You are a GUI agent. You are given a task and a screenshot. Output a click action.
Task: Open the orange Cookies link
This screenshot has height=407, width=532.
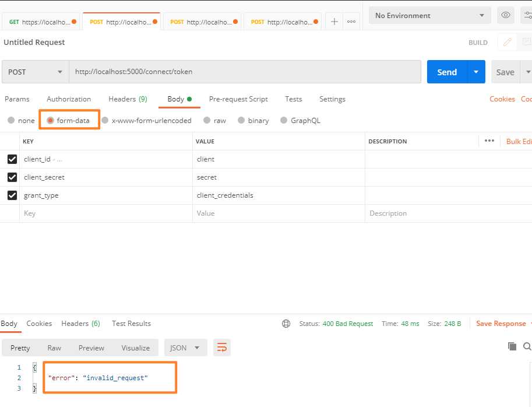click(x=502, y=99)
